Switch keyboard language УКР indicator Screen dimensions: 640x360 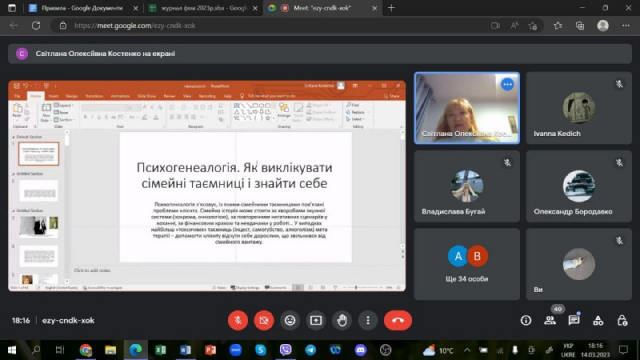pos(568,350)
